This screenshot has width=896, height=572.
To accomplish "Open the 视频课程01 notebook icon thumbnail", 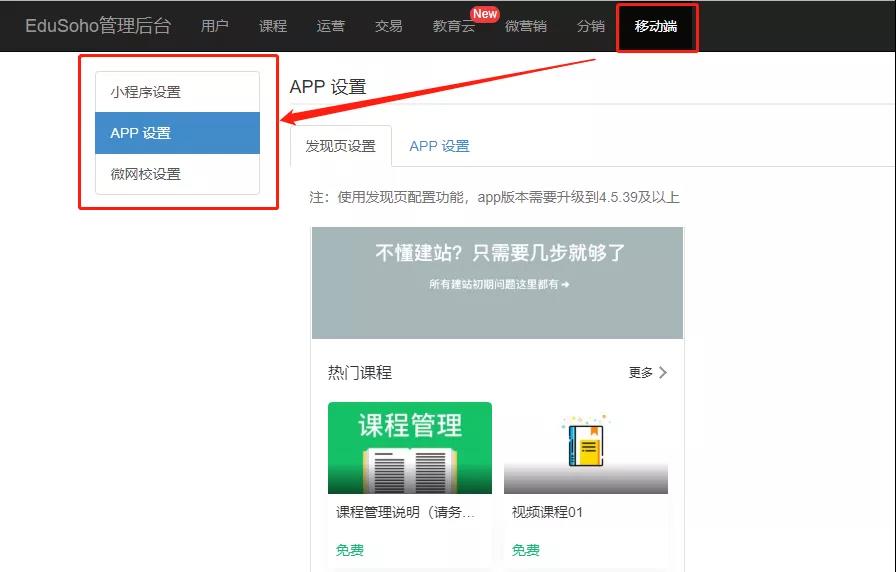I will [586, 448].
